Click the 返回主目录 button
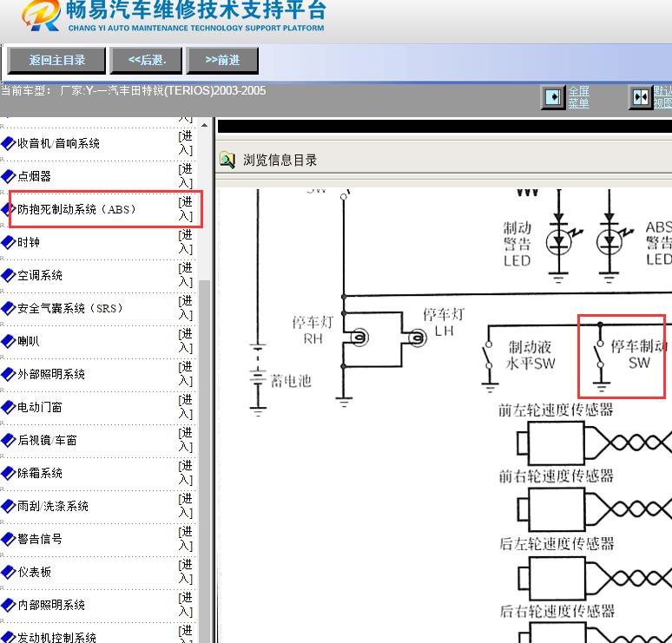672x643 pixels. (x=56, y=61)
